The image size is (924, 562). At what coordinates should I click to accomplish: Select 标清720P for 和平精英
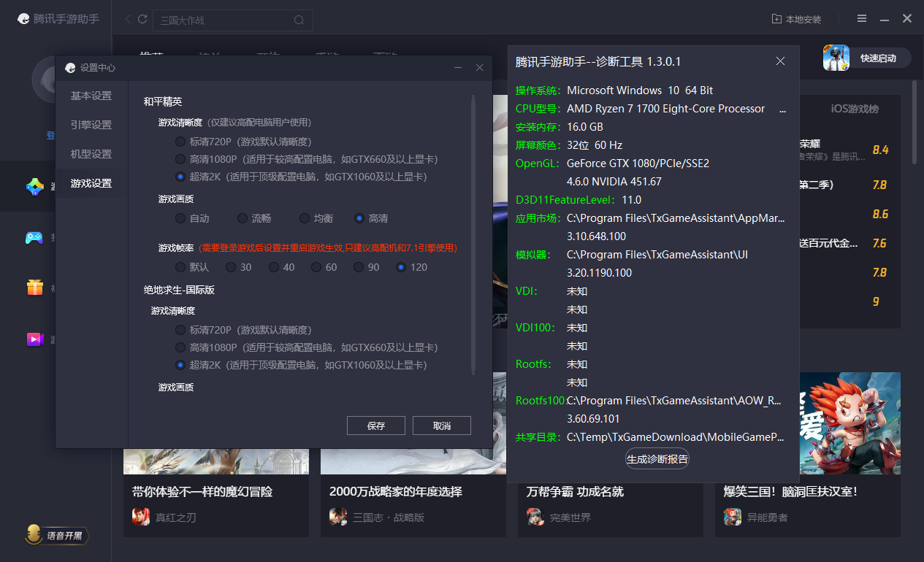[x=180, y=142]
